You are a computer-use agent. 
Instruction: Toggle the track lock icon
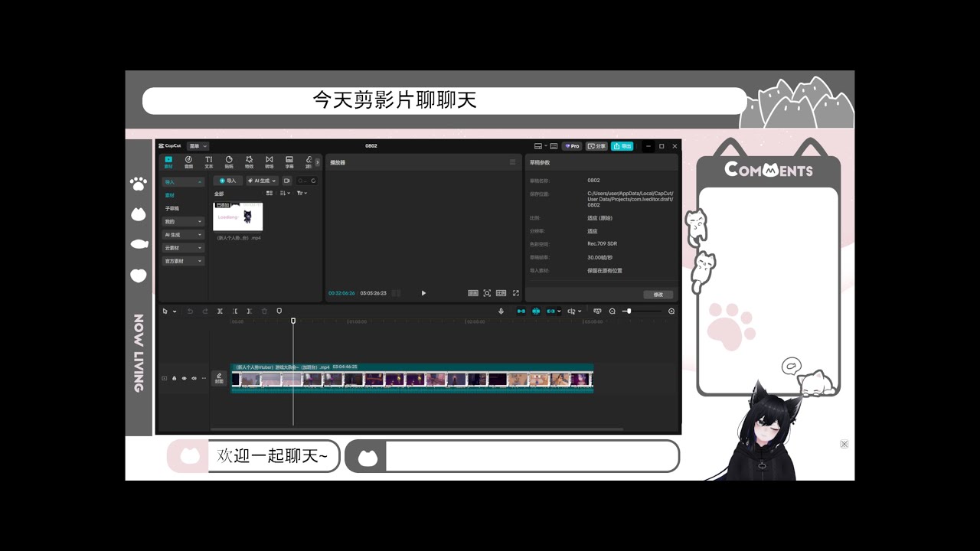[x=174, y=378]
